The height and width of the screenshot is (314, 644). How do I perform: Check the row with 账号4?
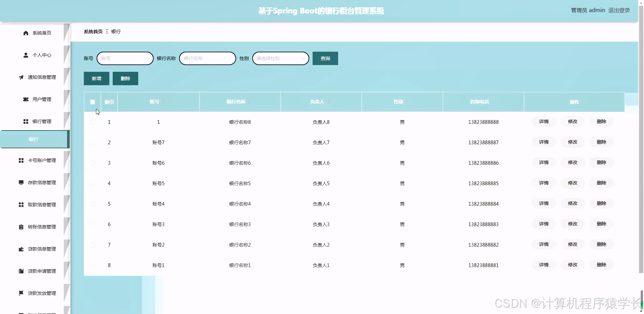pyautogui.click(x=93, y=204)
